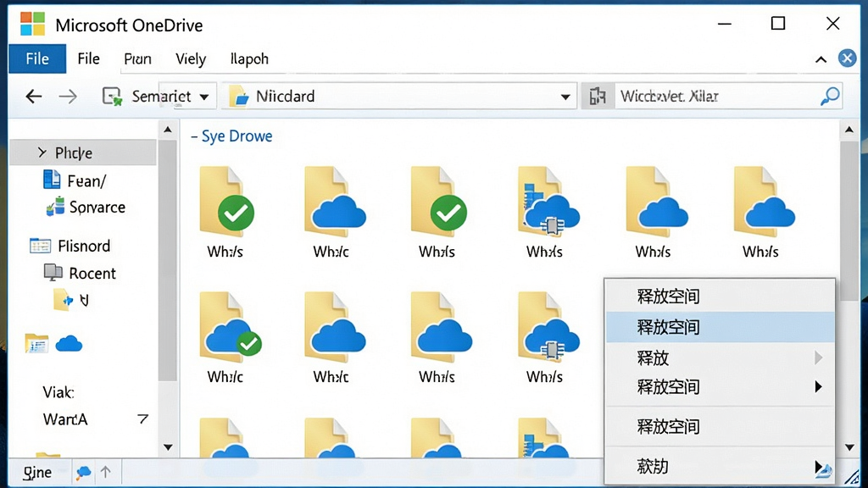Click the blue circular X button in the ribbon

pyautogui.click(x=847, y=58)
